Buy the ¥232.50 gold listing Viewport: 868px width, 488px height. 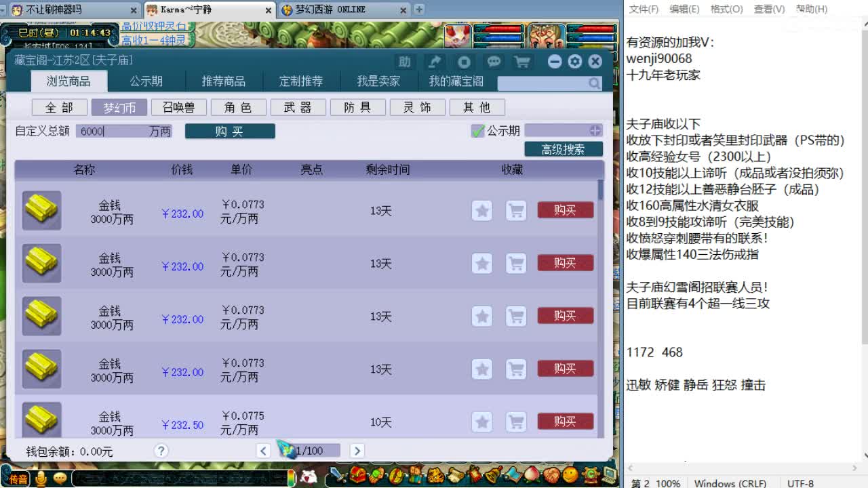tap(566, 422)
